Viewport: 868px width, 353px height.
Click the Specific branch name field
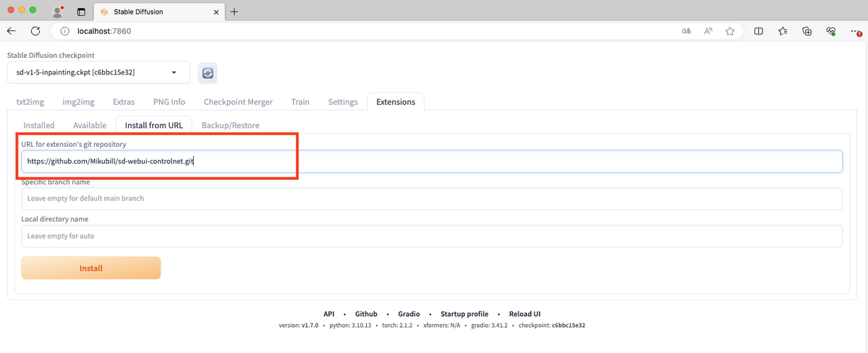432,198
